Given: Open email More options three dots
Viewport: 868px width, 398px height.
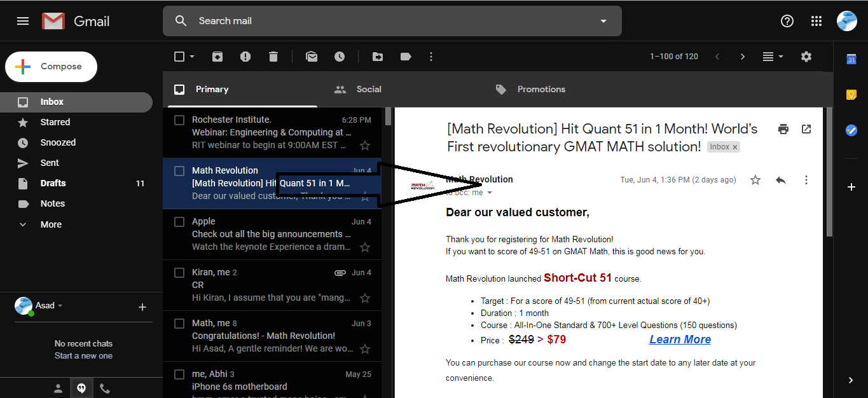Looking at the screenshot, I should point(806,180).
